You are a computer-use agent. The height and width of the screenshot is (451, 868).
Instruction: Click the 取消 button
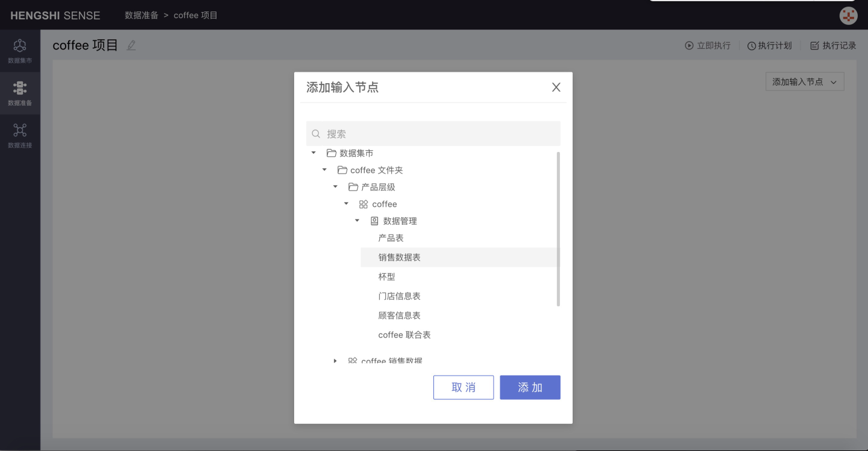[463, 388]
